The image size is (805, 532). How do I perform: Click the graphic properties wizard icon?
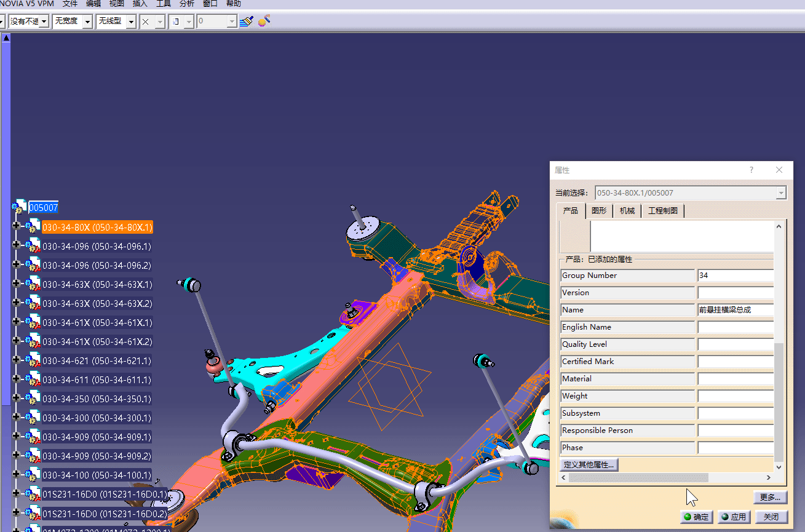pos(264,22)
